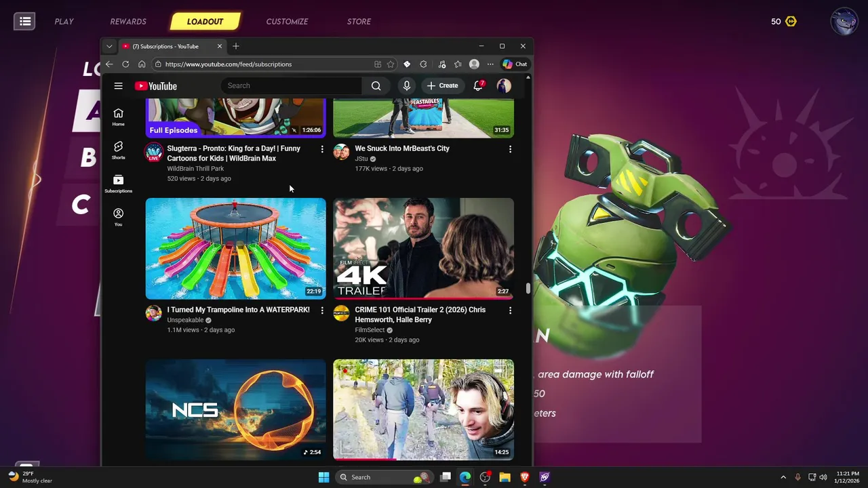
Task: Switch to REWARDS tab in the game
Action: [128, 22]
